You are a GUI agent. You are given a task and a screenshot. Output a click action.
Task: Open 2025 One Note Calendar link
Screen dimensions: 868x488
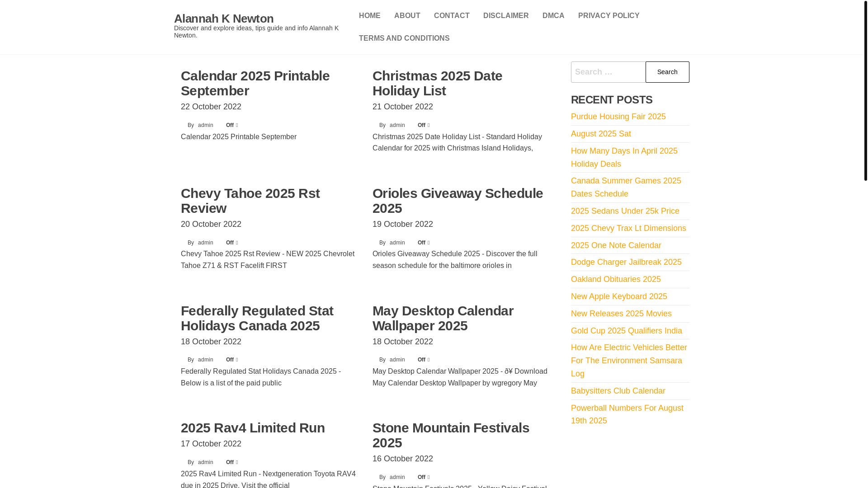(x=616, y=245)
